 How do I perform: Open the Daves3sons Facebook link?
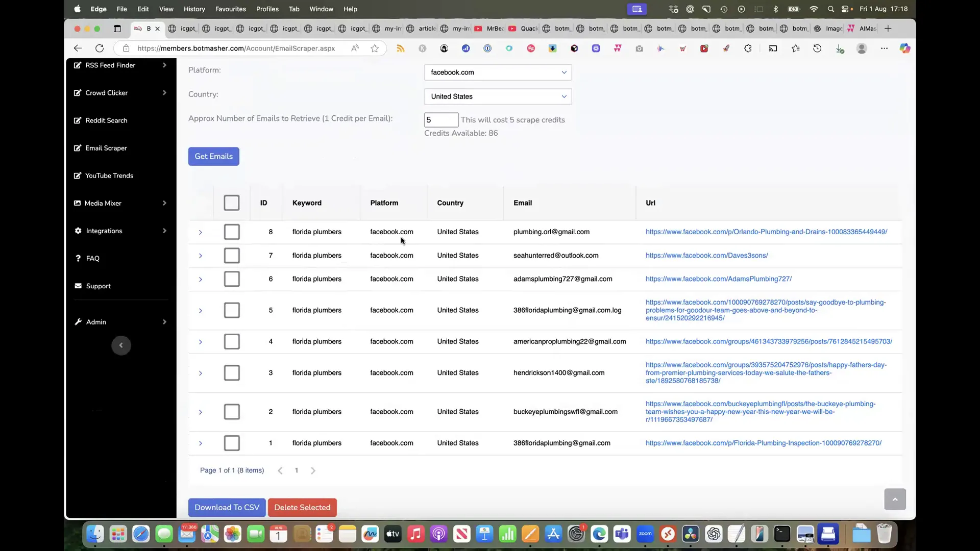[706, 256]
